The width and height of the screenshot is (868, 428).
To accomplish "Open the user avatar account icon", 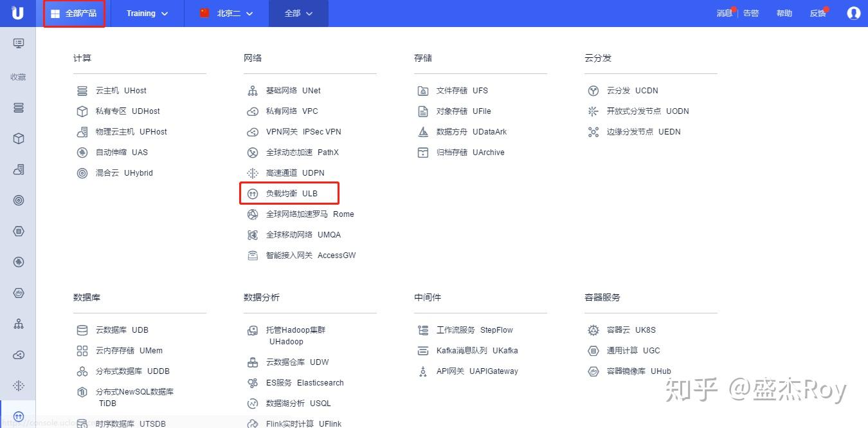I will (x=853, y=13).
